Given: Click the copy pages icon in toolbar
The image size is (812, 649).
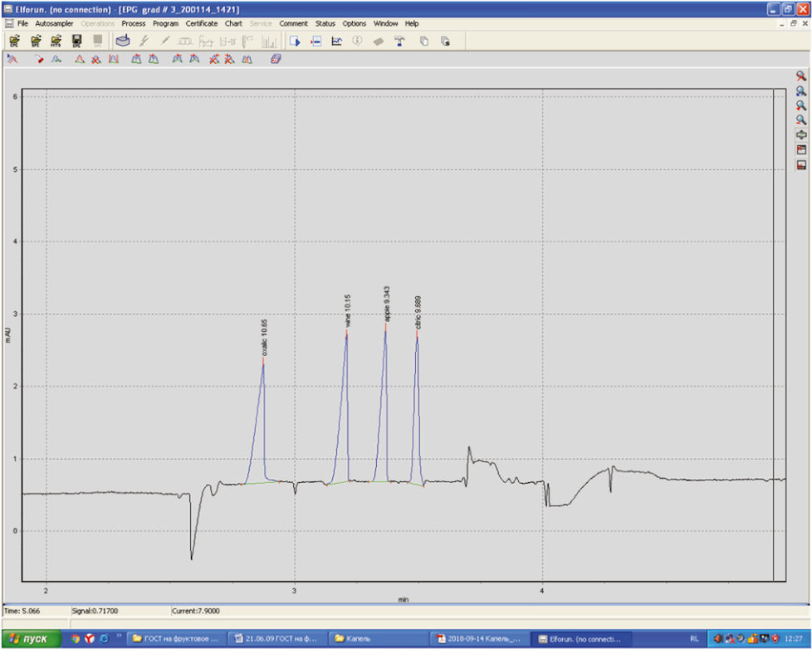Looking at the screenshot, I should tap(423, 41).
